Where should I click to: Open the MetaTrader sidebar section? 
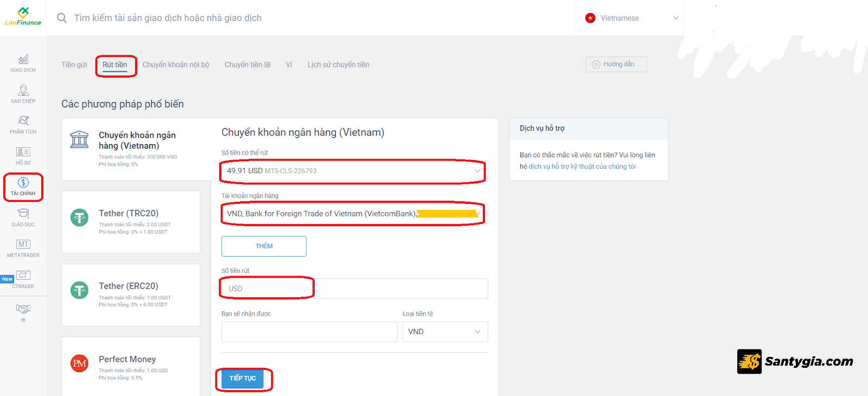point(23,248)
